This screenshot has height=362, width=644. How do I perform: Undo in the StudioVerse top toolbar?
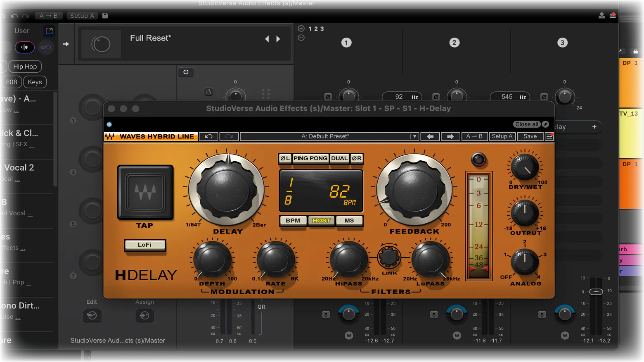click(x=14, y=16)
